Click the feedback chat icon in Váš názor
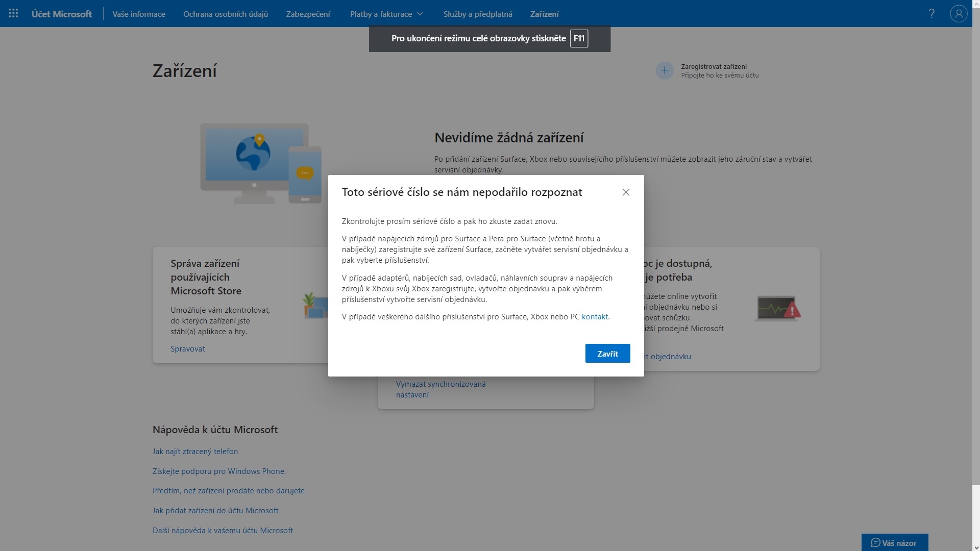The image size is (980, 551). tap(875, 543)
